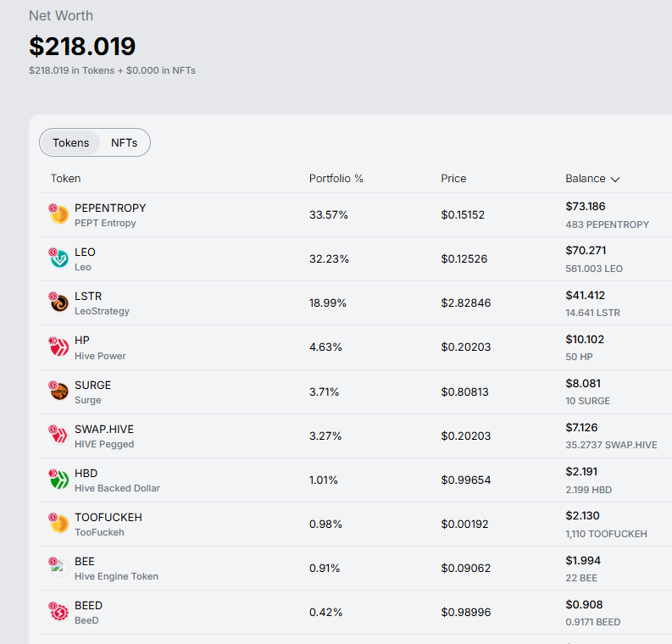Click the 22 BEE amount

[x=581, y=578]
